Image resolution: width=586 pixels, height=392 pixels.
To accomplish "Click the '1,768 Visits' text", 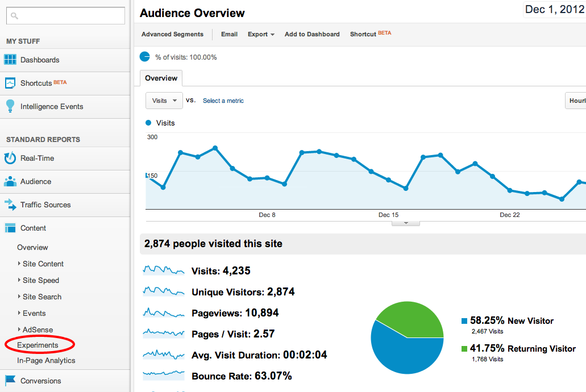I will 487,359.
